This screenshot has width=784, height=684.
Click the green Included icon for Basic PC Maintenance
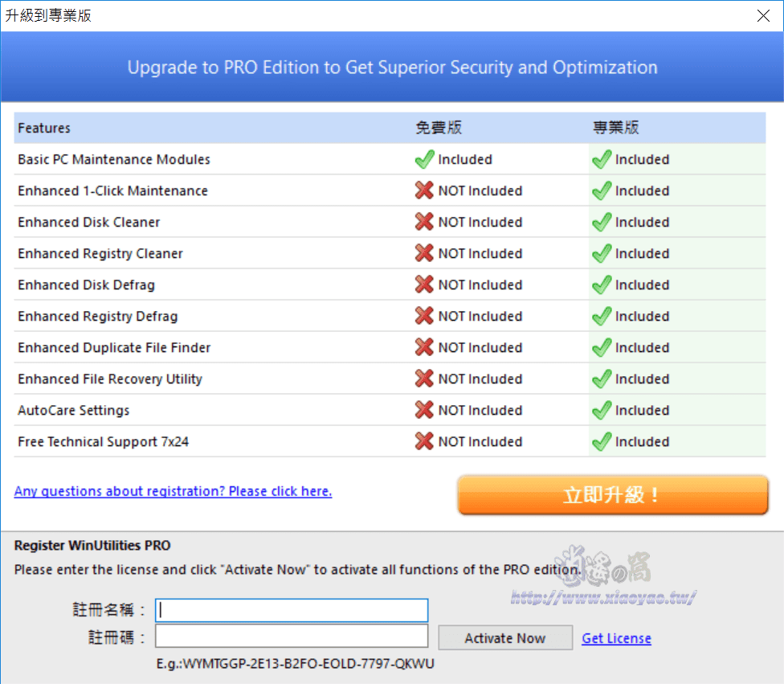pos(424,159)
